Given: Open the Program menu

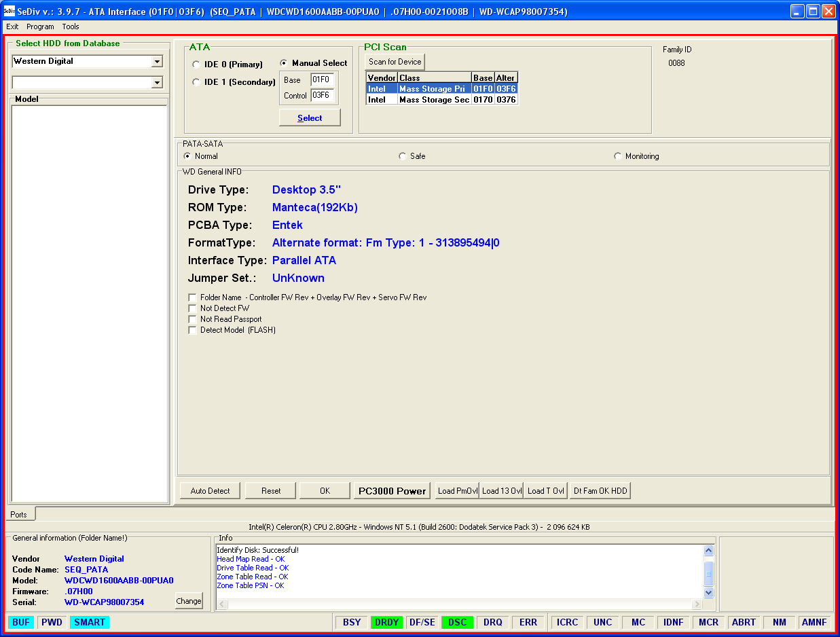Looking at the screenshot, I should point(41,26).
